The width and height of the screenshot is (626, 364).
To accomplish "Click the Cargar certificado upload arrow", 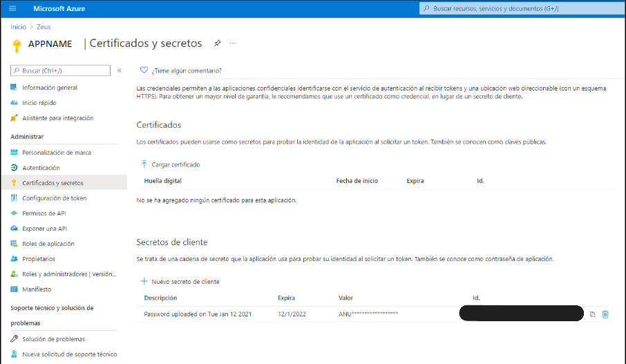I will [144, 164].
